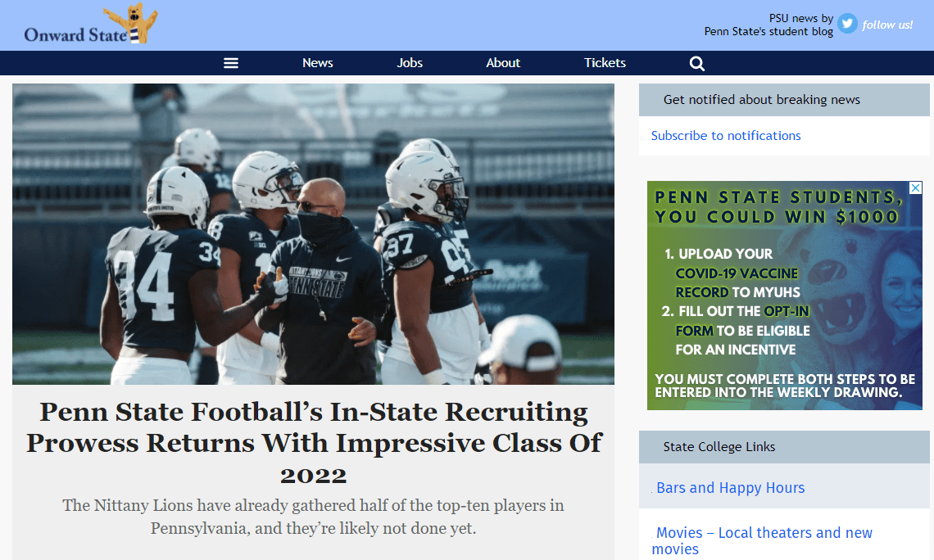Click the Onward State lion logo
Viewport: 934px width, 560px height.
point(132,23)
